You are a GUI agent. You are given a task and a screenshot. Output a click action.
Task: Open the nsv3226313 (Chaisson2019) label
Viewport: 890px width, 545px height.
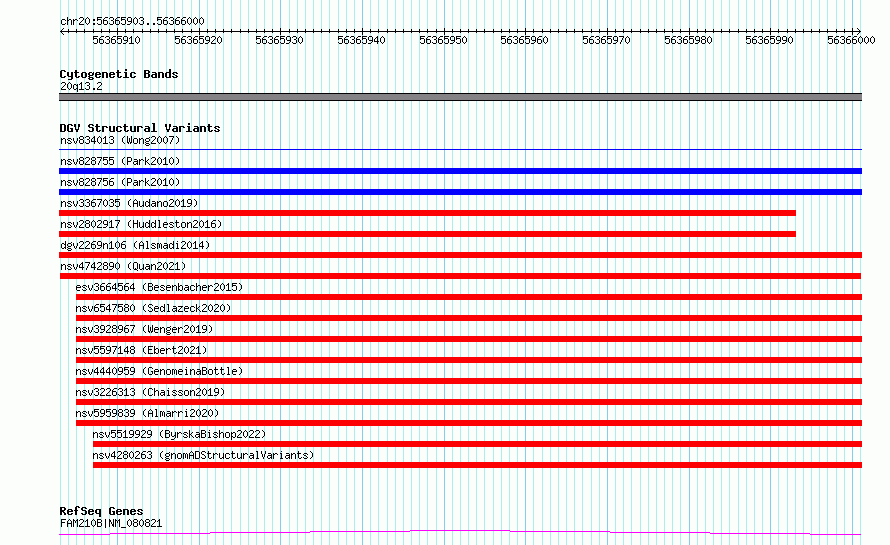click(150, 392)
